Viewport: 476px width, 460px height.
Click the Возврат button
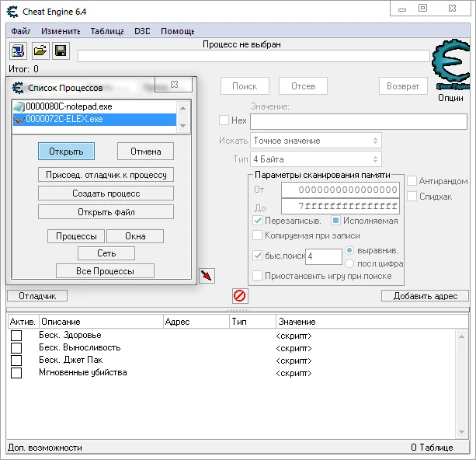pyautogui.click(x=403, y=86)
